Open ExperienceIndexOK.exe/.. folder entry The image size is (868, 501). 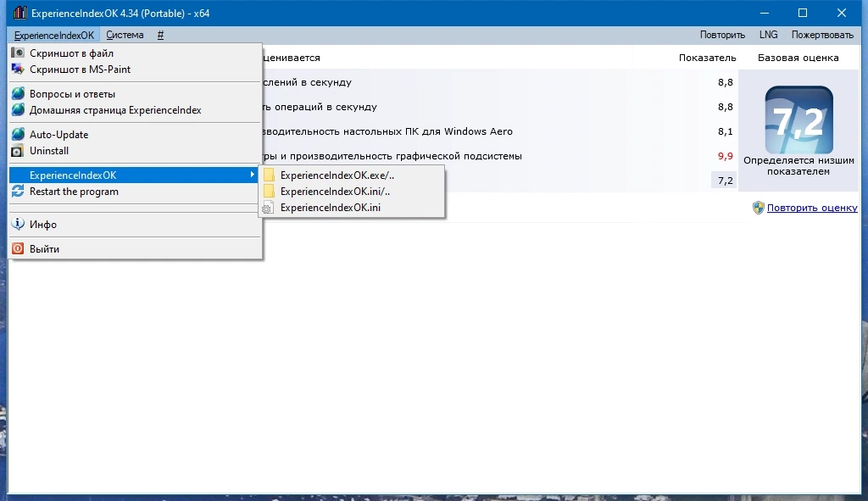click(352, 175)
